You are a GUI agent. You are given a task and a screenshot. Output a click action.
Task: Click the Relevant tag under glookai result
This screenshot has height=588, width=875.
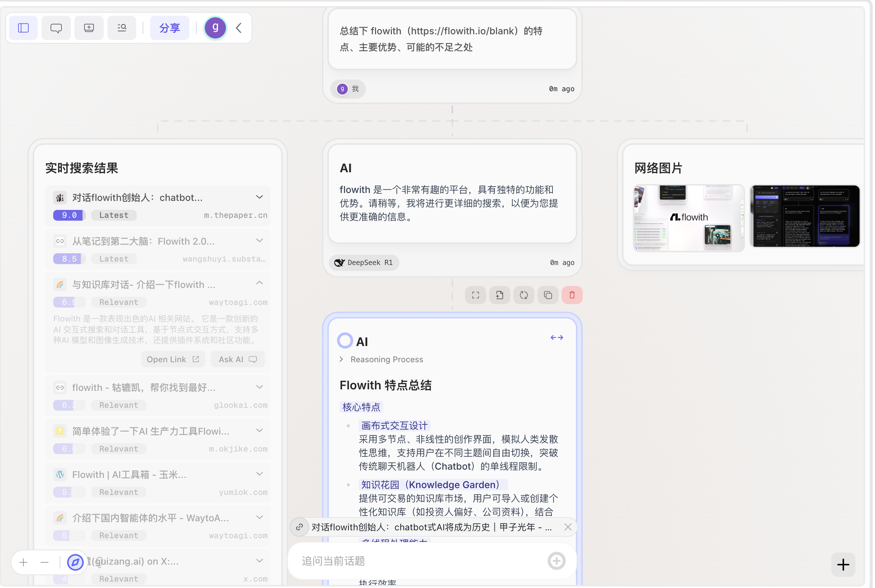[119, 405]
